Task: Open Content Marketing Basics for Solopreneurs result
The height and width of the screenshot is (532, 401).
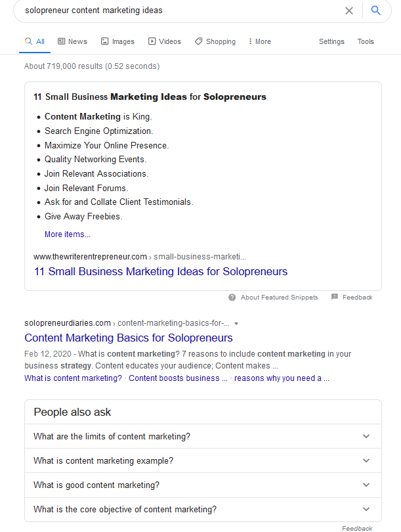Action: (x=129, y=338)
